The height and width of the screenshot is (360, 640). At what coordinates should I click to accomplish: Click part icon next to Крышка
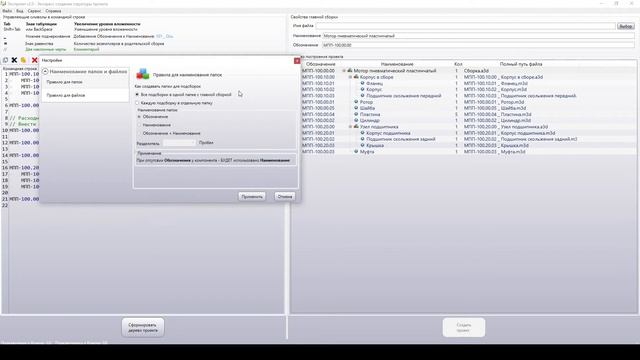(362, 145)
